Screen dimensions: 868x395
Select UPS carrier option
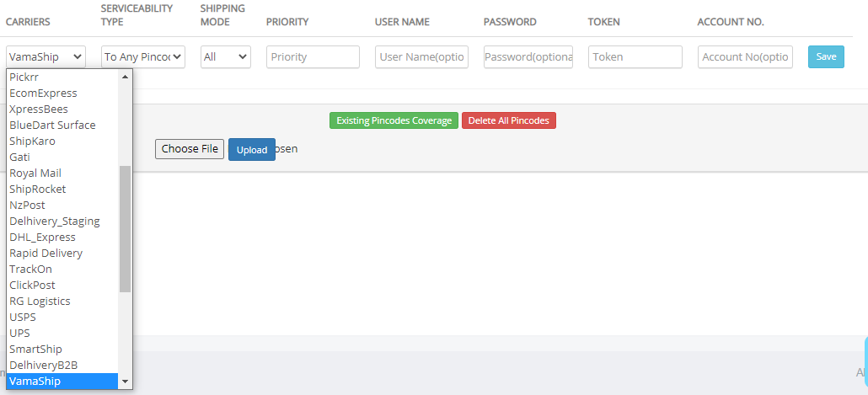(x=62, y=334)
